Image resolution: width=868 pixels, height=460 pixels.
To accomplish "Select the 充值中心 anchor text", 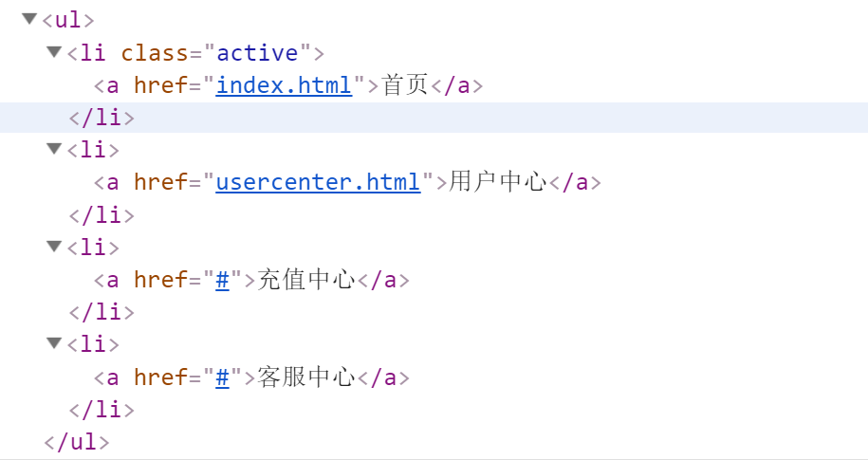I will coord(306,280).
